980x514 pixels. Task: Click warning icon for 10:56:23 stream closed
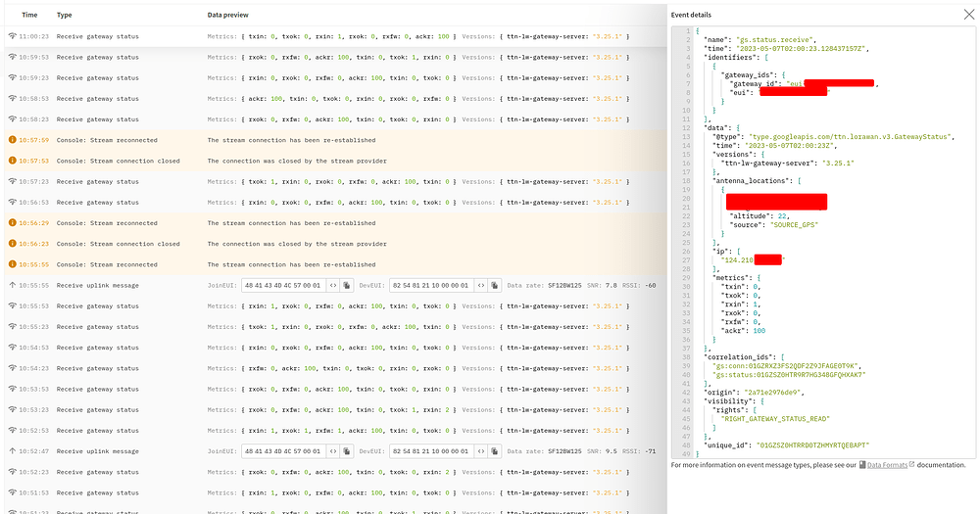pos(12,244)
